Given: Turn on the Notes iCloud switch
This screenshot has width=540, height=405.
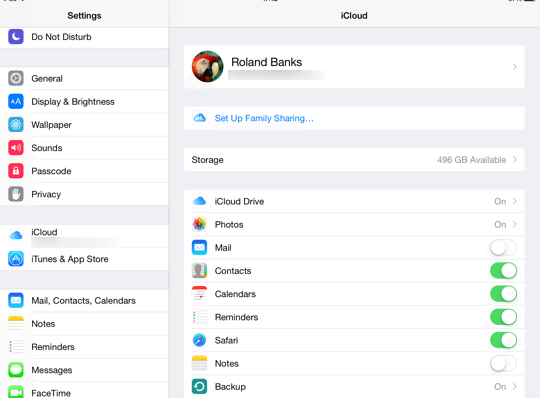Looking at the screenshot, I should [503, 363].
